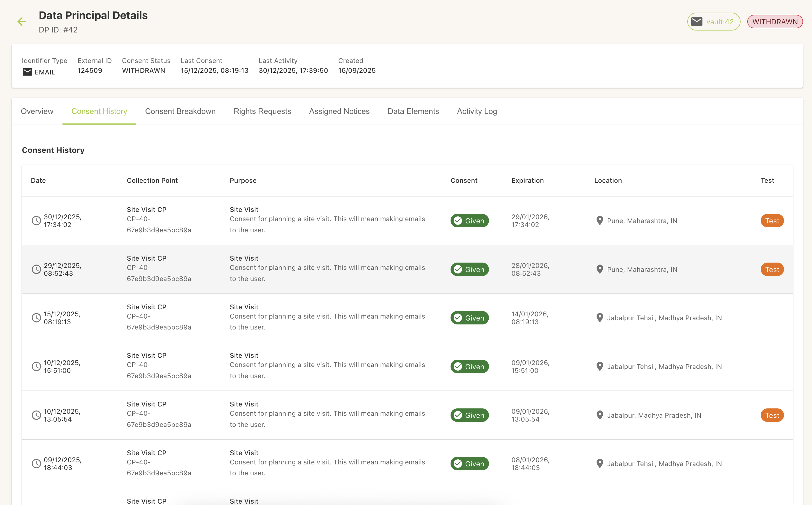Click the vault:42 email badge
This screenshot has height=505, width=812.
[713, 21]
